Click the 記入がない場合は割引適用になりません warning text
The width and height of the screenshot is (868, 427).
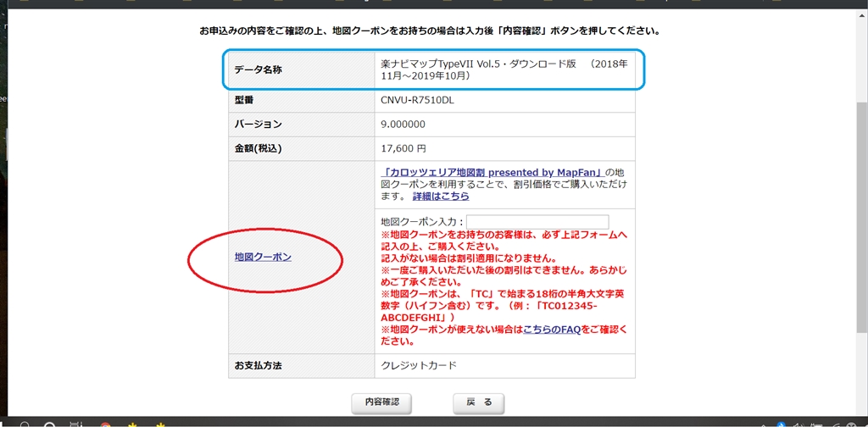coord(468,258)
